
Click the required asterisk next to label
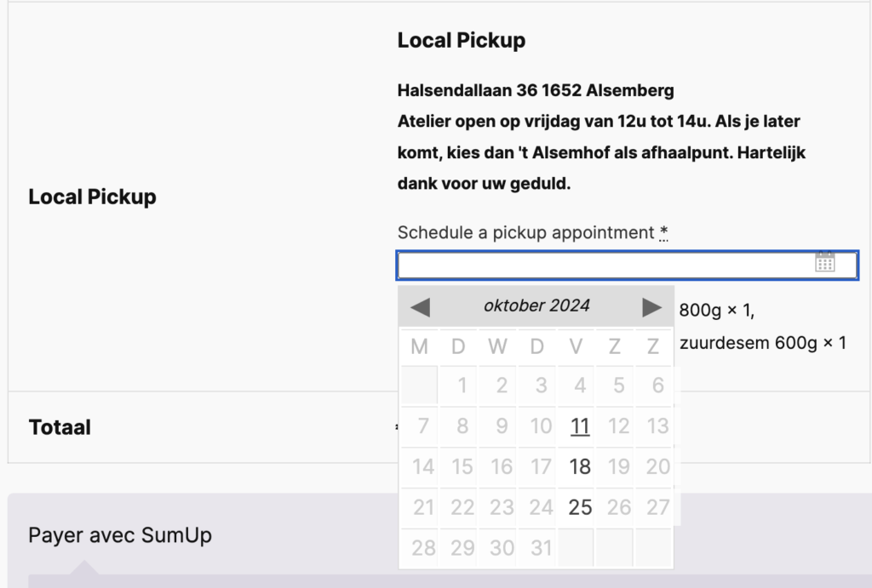click(x=663, y=232)
